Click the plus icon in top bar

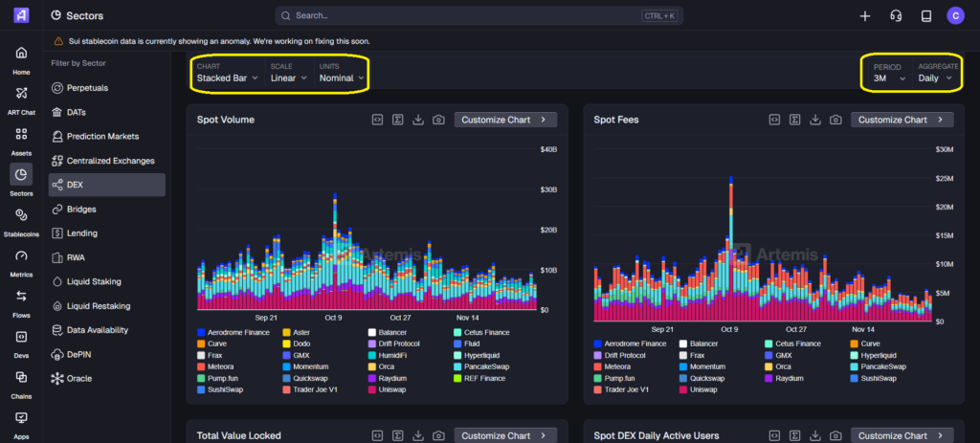pyautogui.click(x=865, y=15)
